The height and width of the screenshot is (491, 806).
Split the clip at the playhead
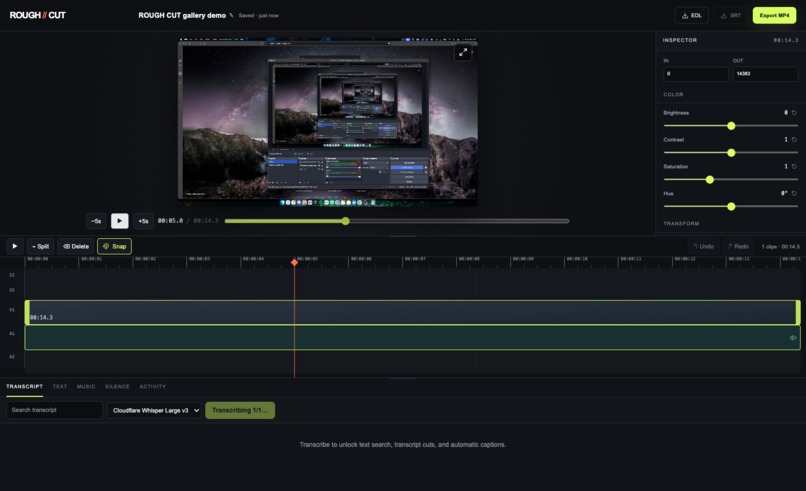tap(40, 246)
